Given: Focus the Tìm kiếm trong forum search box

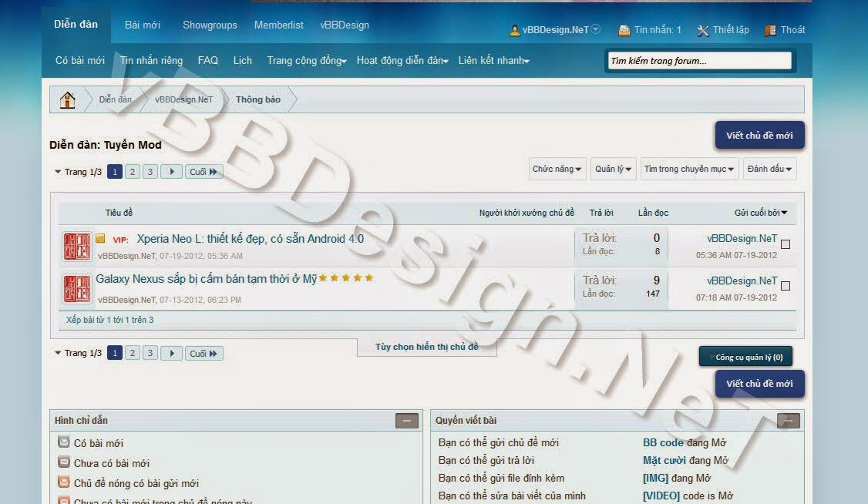Looking at the screenshot, I should [700, 61].
